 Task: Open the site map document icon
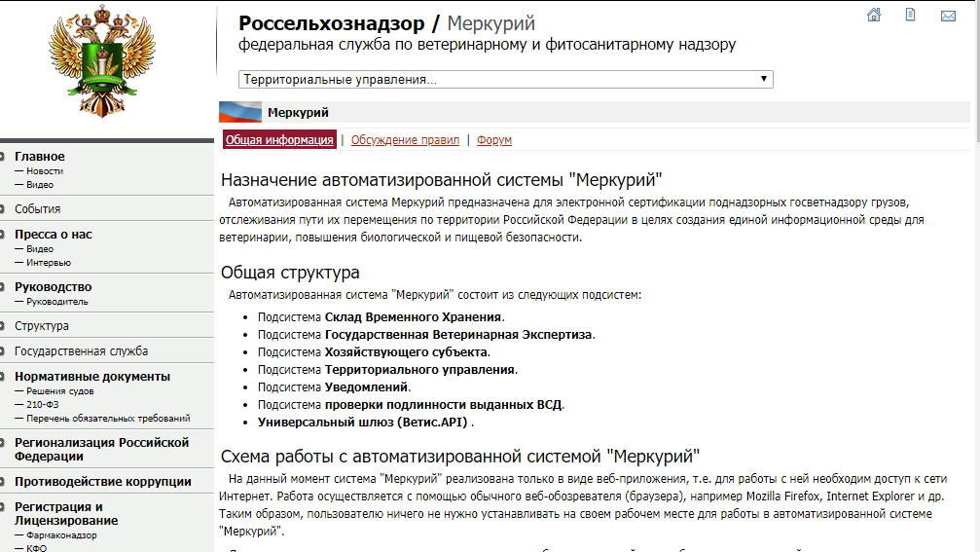click(911, 15)
